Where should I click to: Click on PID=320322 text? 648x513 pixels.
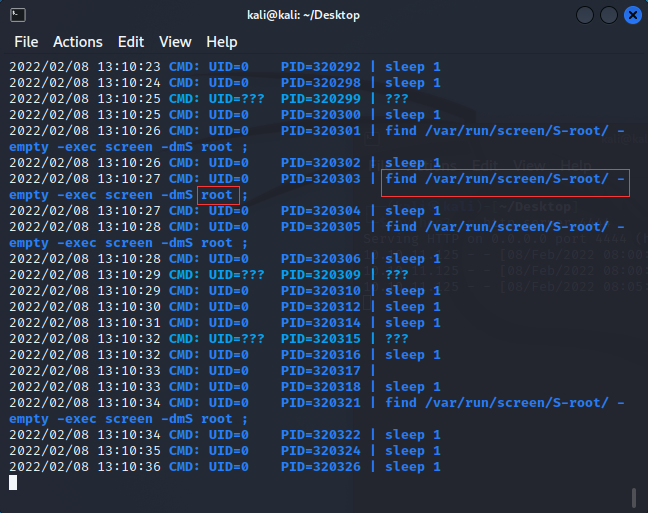pos(320,435)
